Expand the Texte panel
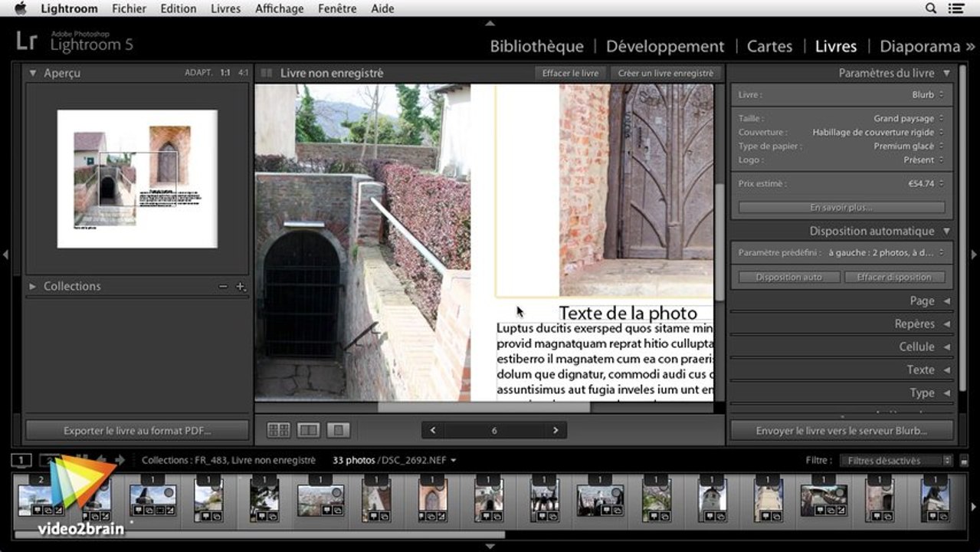 coord(946,370)
